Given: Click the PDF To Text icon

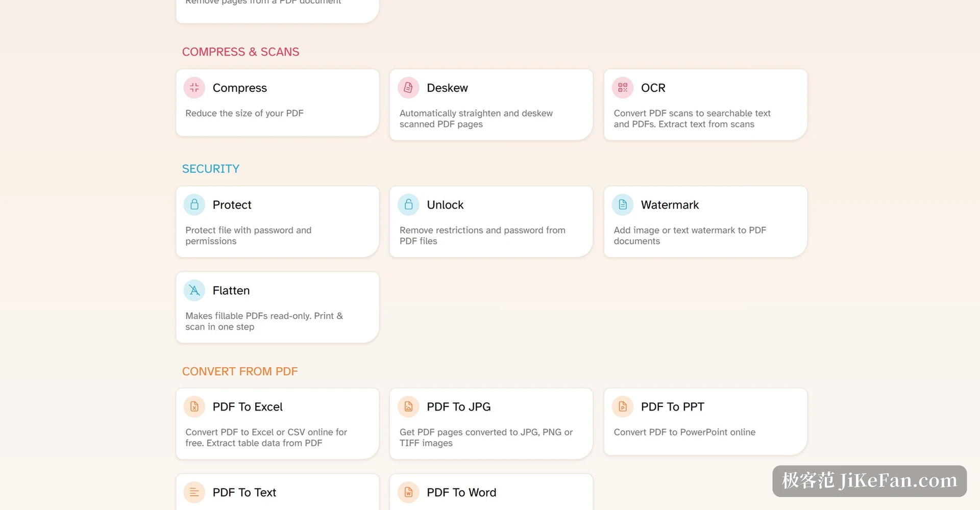Looking at the screenshot, I should 194,492.
